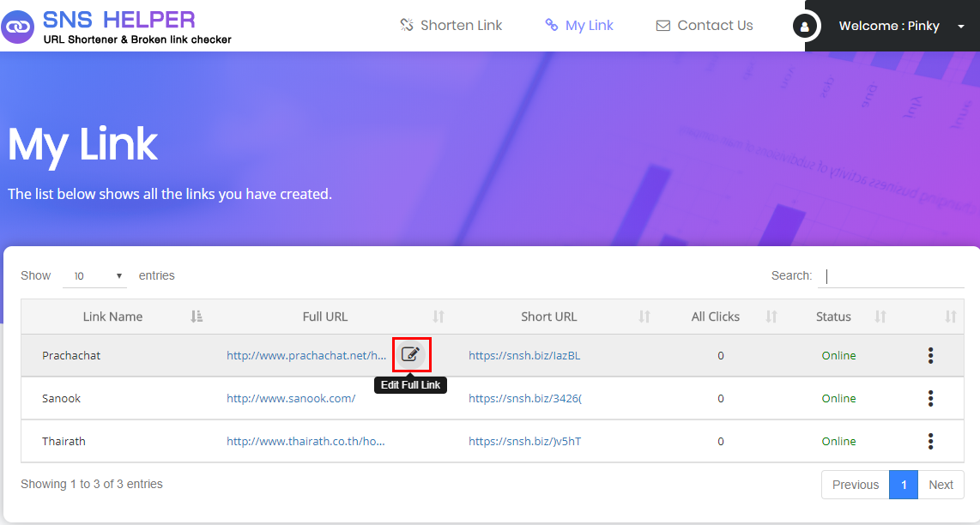Click the Edit Full Link pencil icon
Image resolution: width=980 pixels, height=525 pixels.
coord(410,354)
